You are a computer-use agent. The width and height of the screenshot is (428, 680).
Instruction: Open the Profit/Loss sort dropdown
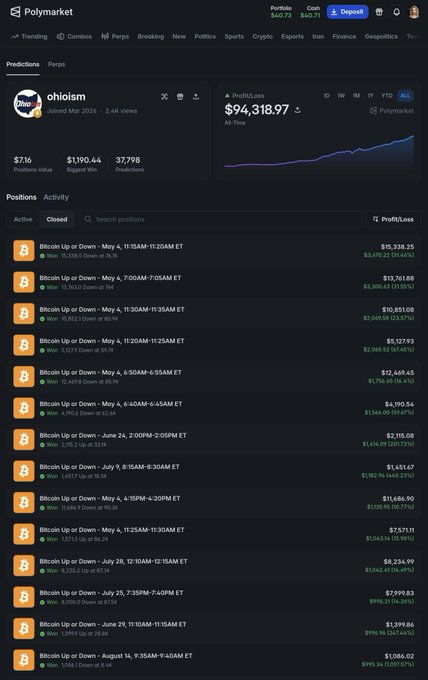click(393, 219)
